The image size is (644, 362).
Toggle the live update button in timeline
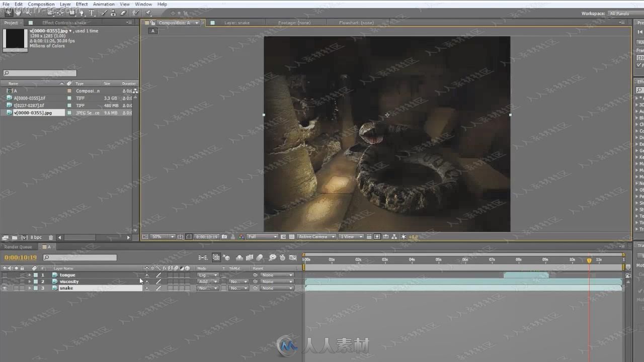pos(216,257)
